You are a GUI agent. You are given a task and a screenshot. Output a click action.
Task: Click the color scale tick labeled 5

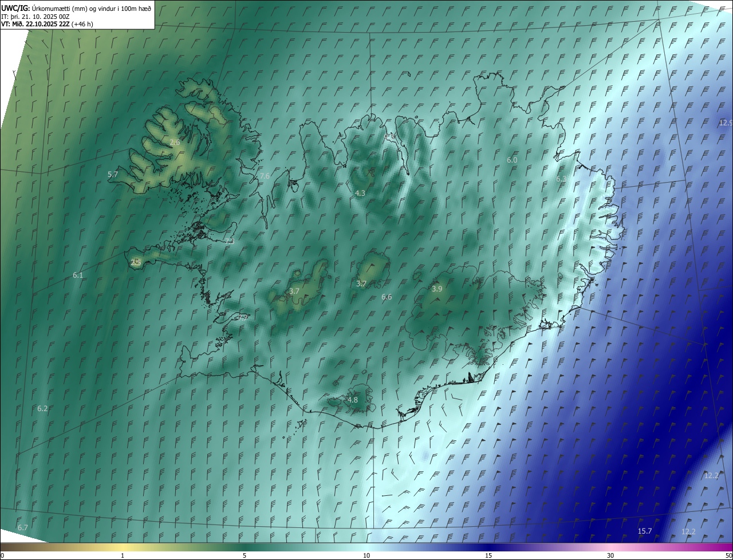tap(245, 555)
